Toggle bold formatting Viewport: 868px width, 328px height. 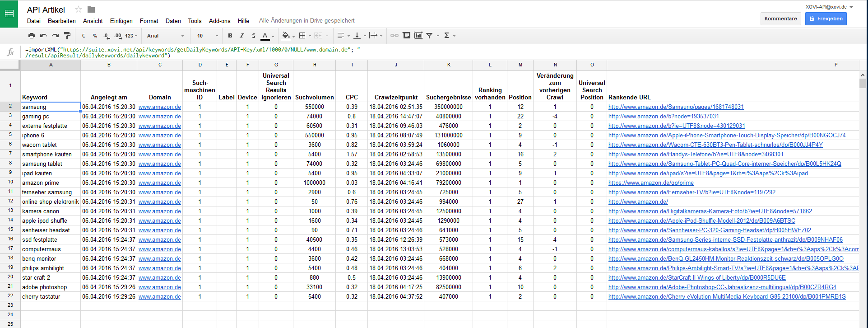pos(230,36)
